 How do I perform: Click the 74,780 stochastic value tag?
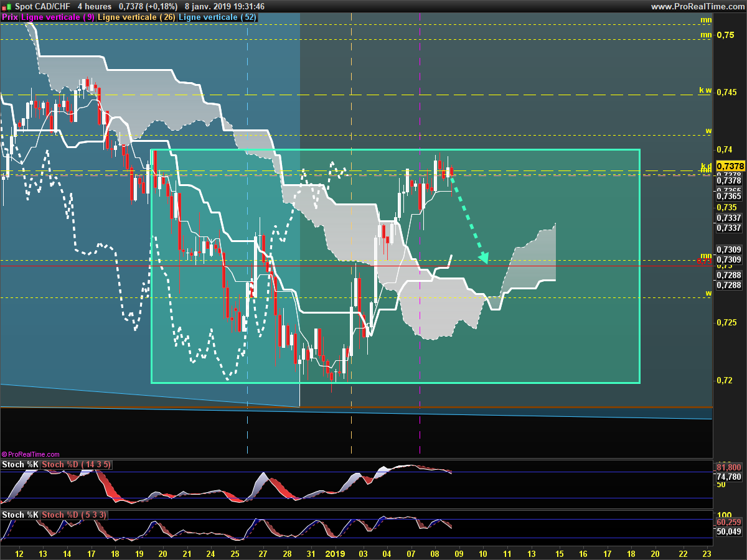tap(729, 477)
